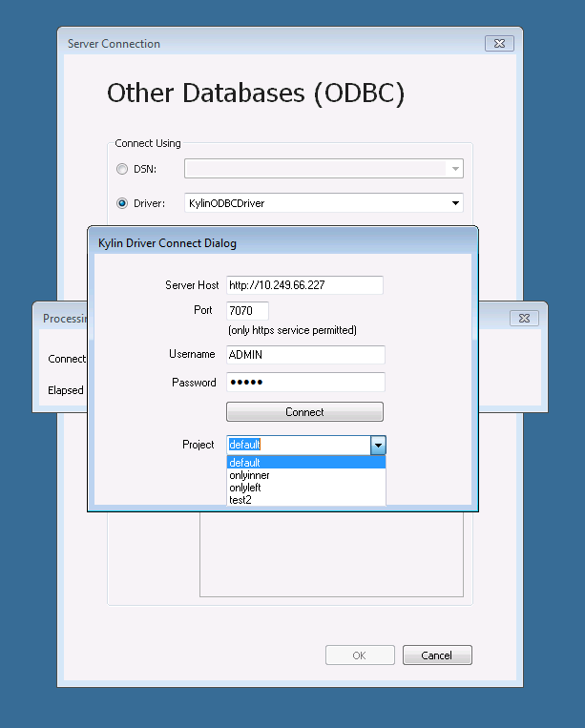Expand the disabled DSN dropdown arrow
Image resolution: width=585 pixels, height=728 pixels.
click(x=455, y=169)
